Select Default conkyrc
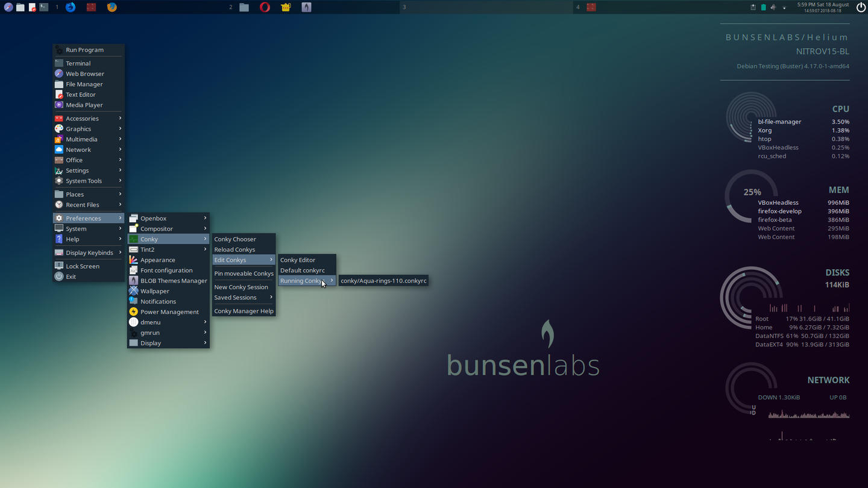The image size is (868, 488). click(x=307, y=271)
